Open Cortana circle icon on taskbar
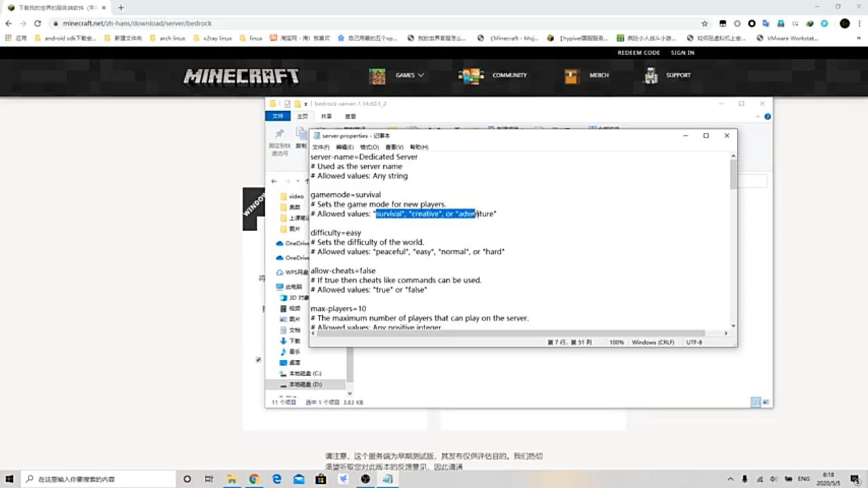 (188, 479)
